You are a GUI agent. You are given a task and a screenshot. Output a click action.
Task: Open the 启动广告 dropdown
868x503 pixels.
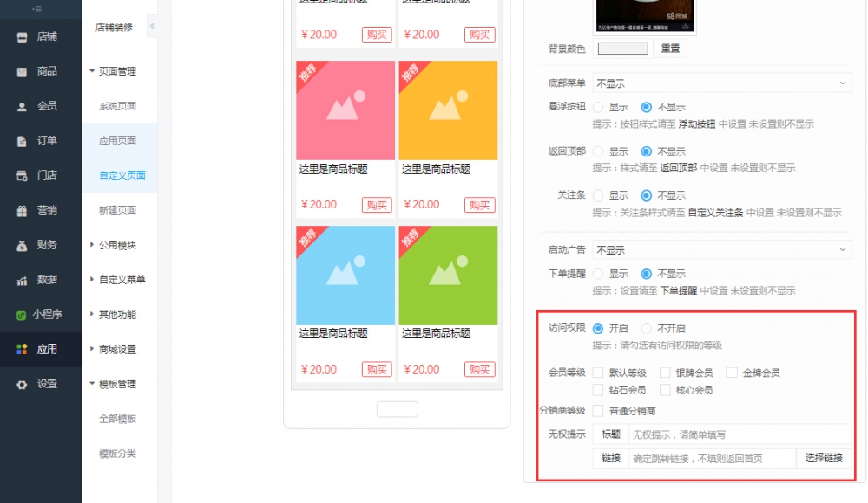click(x=720, y=249)
